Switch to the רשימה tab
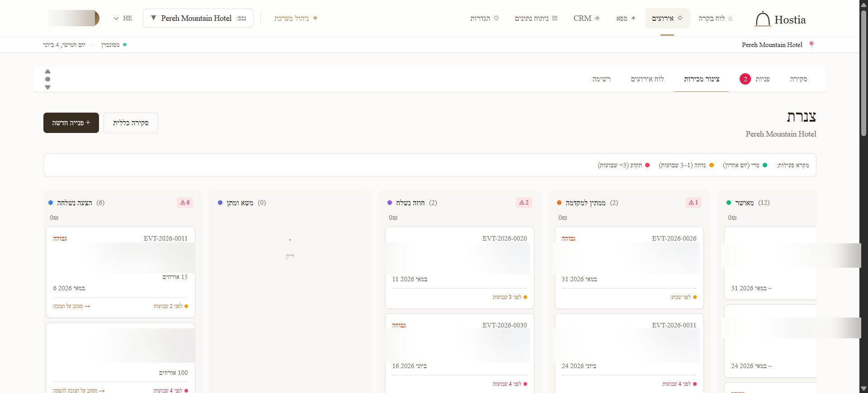 coord(601,79)
